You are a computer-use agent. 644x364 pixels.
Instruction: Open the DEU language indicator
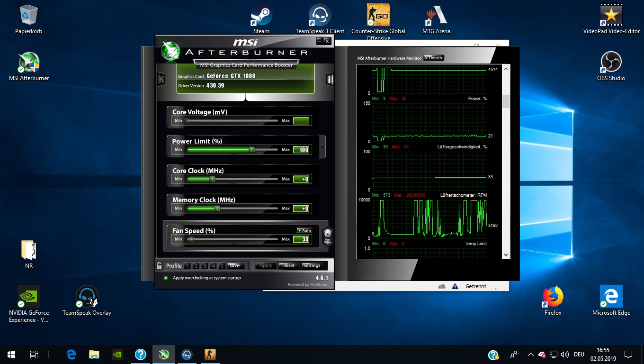tap(579, 354)
